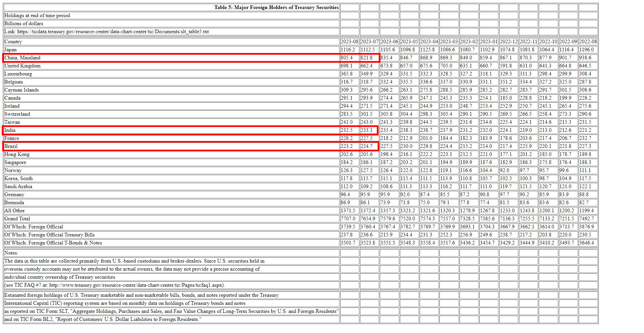Viewport: 644px width, 333px height.
Task: Click the 'France' row label
Action: (x=171, y=138)
